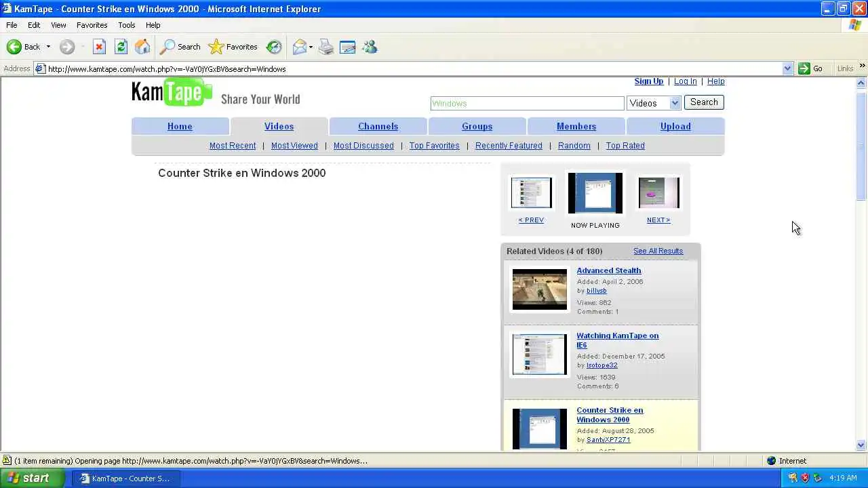Open the Back button history dropdown arrow
868x488 pixels.
tap(48, 47)
